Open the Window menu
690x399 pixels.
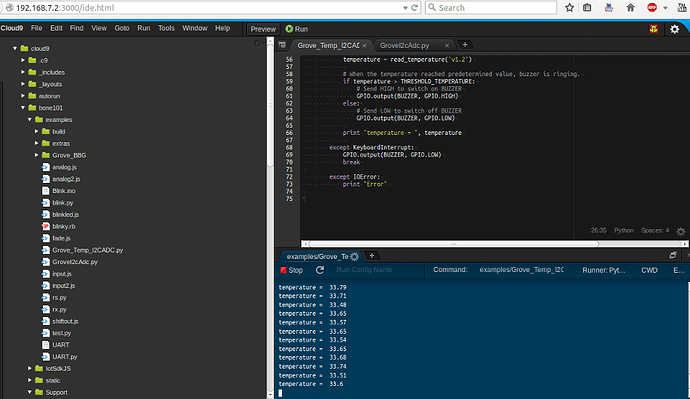pos(195,28)
